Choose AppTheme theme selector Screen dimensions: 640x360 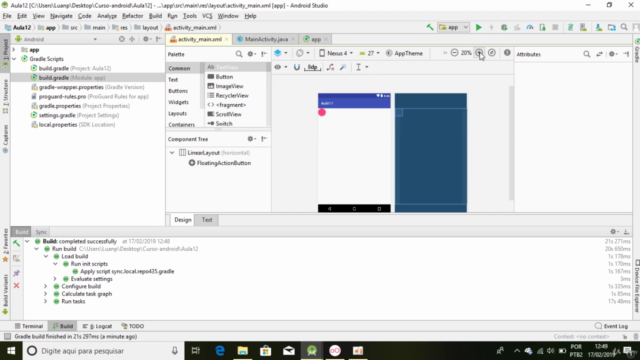coord(404,53)
